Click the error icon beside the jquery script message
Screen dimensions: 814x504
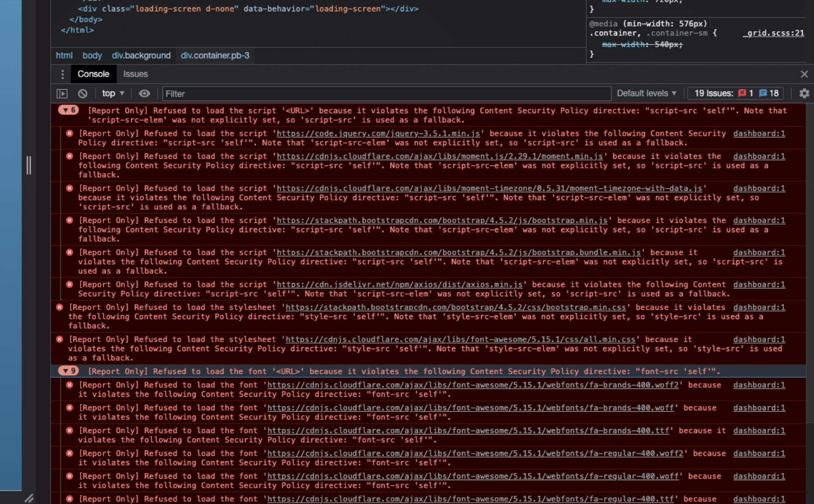pos(69,133)
